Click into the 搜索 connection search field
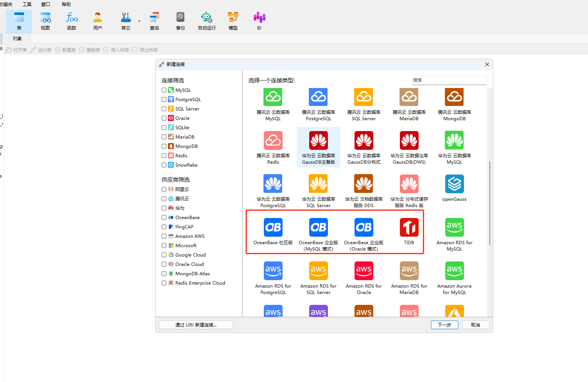Screen dimensions: 588x382 coord(449,80)
